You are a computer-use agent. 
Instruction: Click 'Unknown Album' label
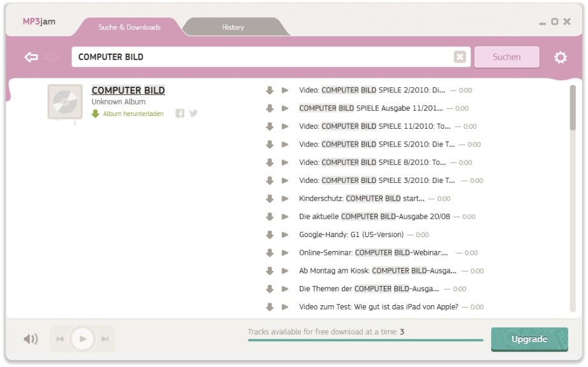tap(119, 102)
